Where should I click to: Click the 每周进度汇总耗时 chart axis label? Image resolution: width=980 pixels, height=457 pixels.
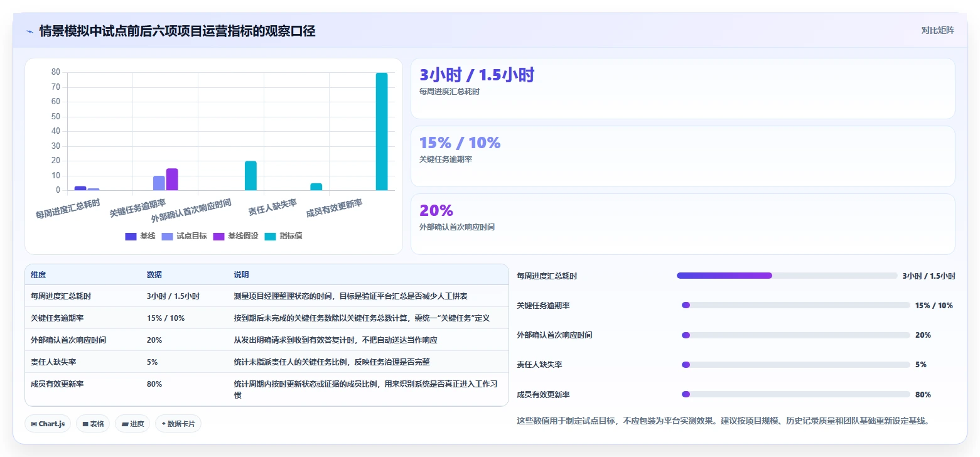[68, 208]
